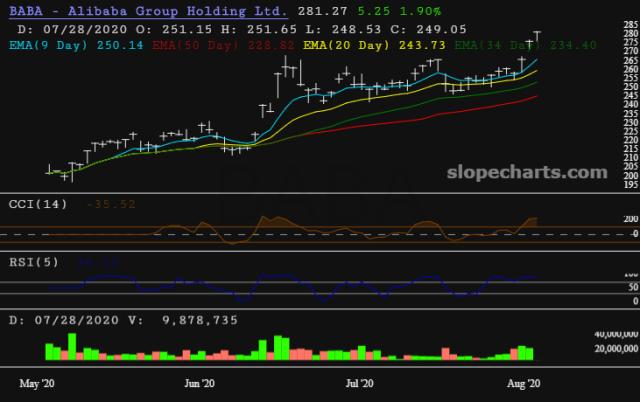Click the volume readout 9,878,735
Screen dimensions: 640x402
point(200,320)
